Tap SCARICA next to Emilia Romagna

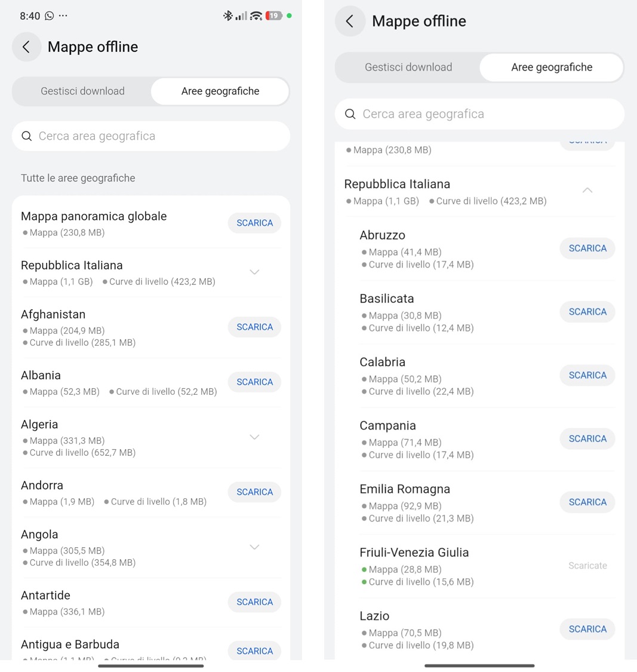pyautogui.click(x=587, y=502)
